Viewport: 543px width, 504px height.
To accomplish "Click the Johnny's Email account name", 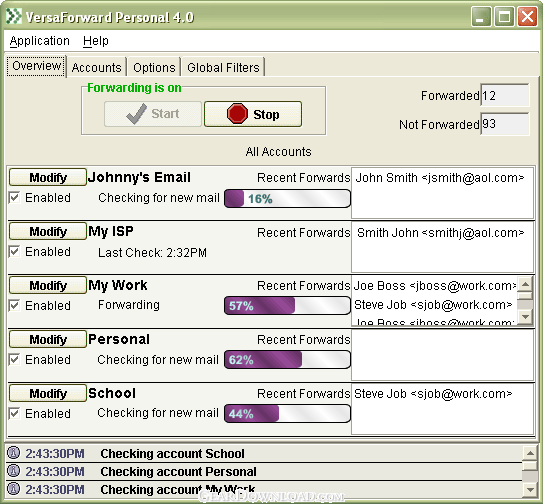I will pos(139,177).
